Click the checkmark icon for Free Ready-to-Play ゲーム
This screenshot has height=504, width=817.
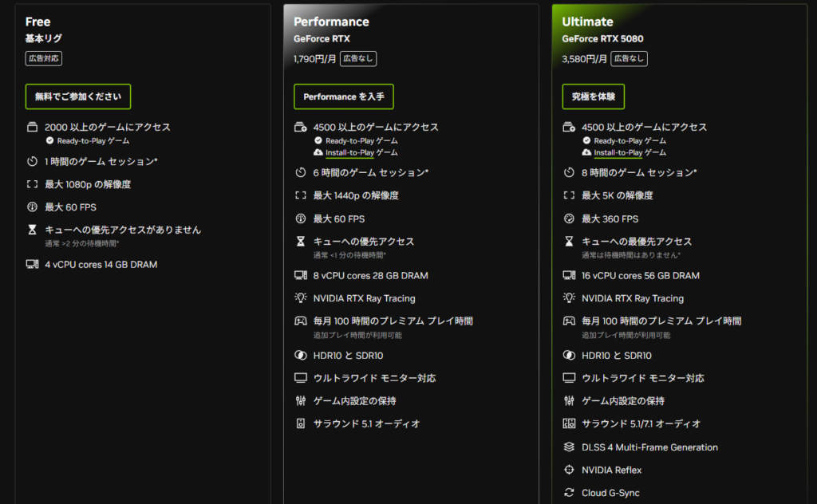coord(49,140)
